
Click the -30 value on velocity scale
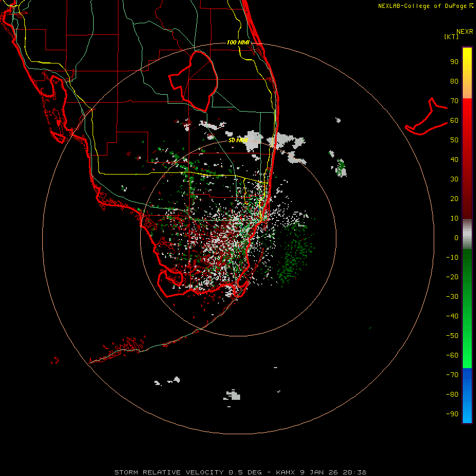(x=452, y=297)
